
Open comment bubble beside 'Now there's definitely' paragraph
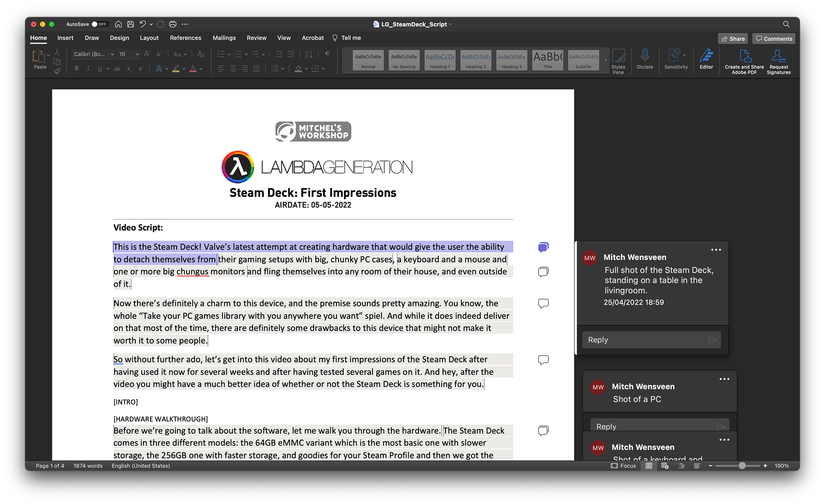click(543, 304)
